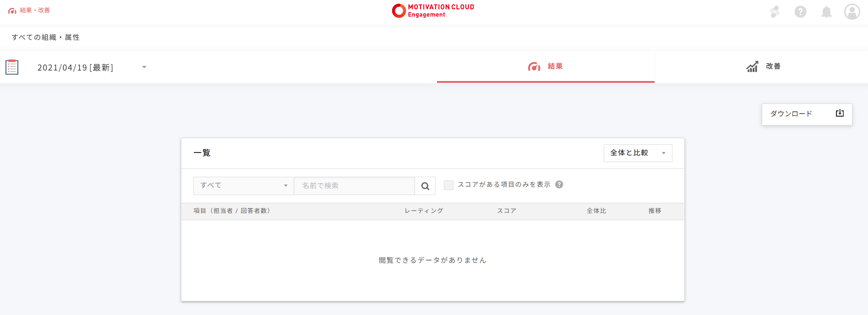Viewport: 868px width, 315px height.
Task: Click the スコア column header
Action: point(507,211)
